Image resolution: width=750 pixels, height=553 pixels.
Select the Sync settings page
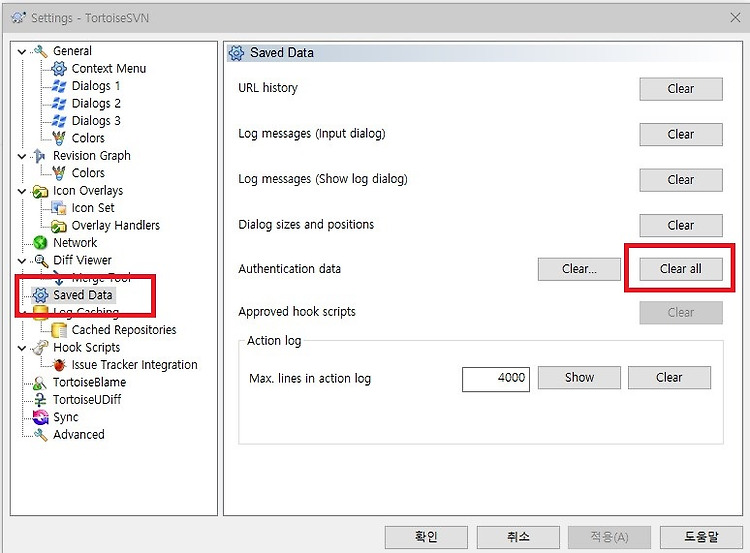tap(66, 417)
